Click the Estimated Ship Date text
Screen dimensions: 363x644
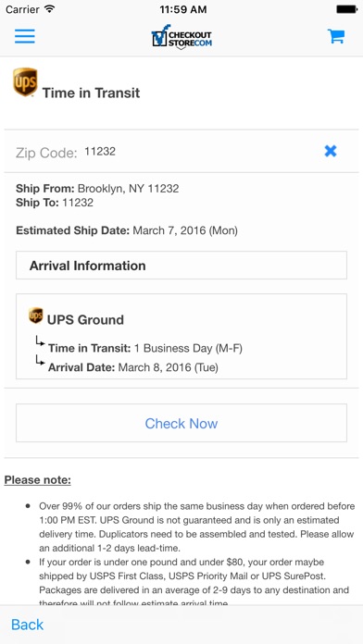coord(127,230)
